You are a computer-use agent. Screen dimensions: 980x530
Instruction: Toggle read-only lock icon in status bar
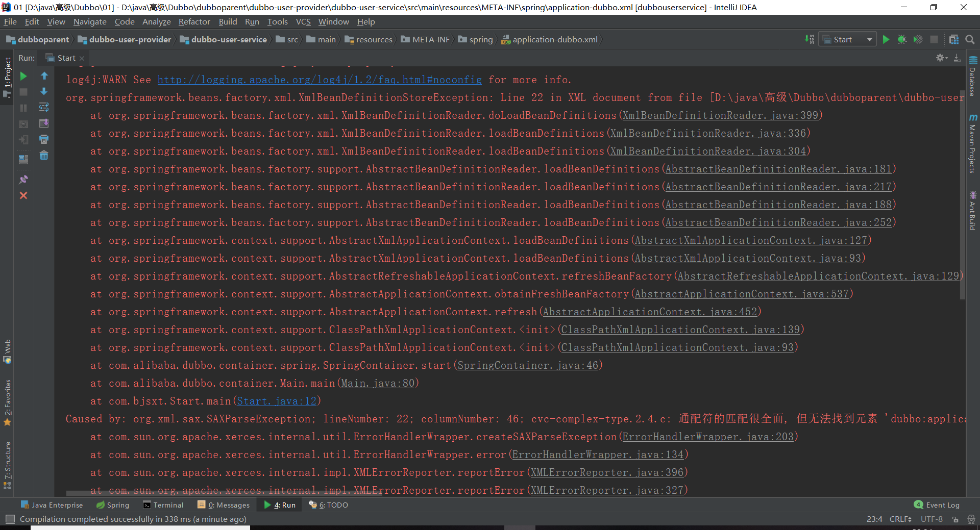[955, 519]
